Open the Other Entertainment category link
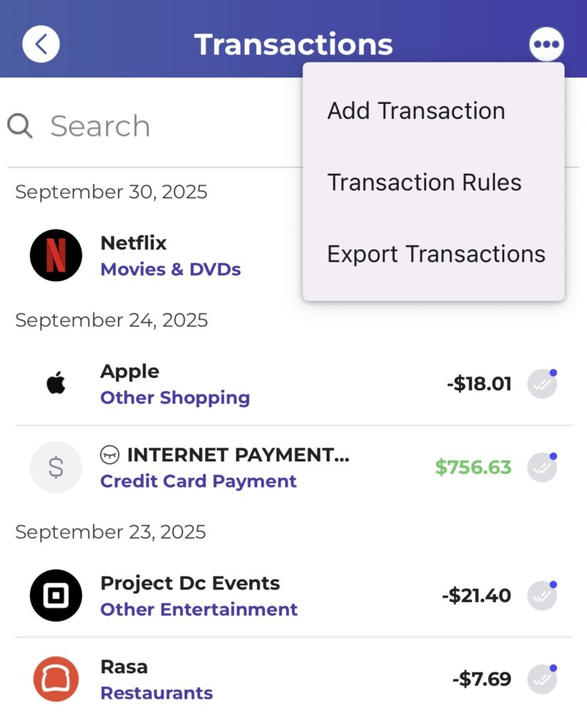The image size is (587, 728). pos(199,610)
